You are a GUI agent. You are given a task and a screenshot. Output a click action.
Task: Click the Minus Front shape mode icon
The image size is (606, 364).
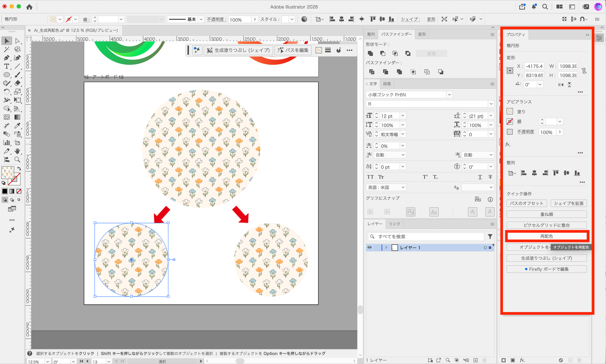click(383, 53)
